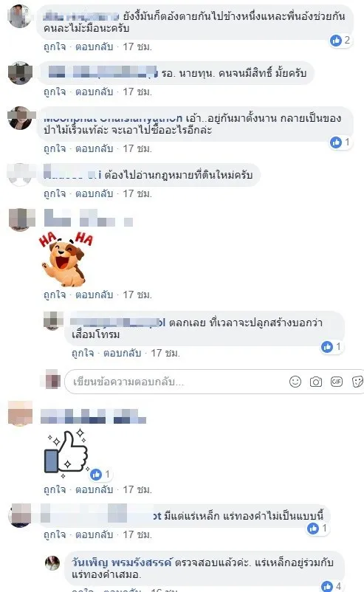Click ตอบกลับ under the ตลกเลย reply
Viewport: 364px width, 592px height.
coord(123,353)
